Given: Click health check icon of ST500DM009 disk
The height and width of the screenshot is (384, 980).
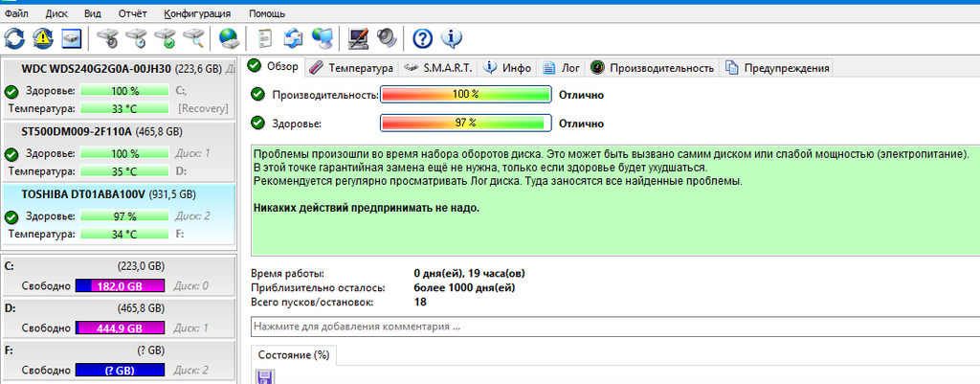Looking at the screenshot, I should (x=11, y=154).
